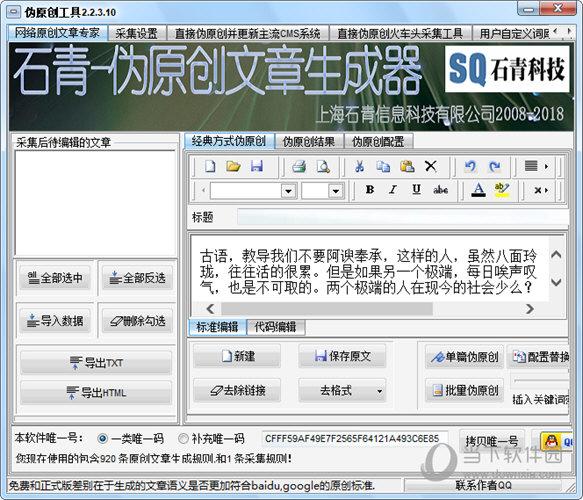583x500 pixels.
Task: Click the 配置替换 button
Action: (539, 357)
